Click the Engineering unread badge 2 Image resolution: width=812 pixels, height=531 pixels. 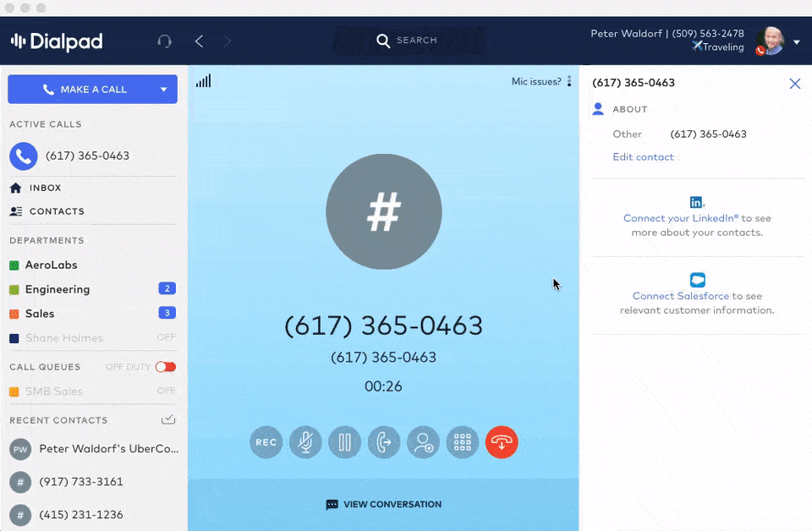(x=167, y=289)
